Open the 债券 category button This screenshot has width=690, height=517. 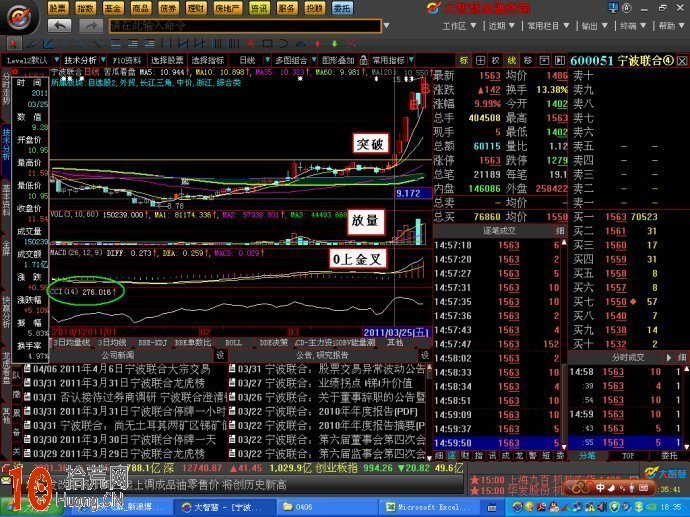coord(169,8)
